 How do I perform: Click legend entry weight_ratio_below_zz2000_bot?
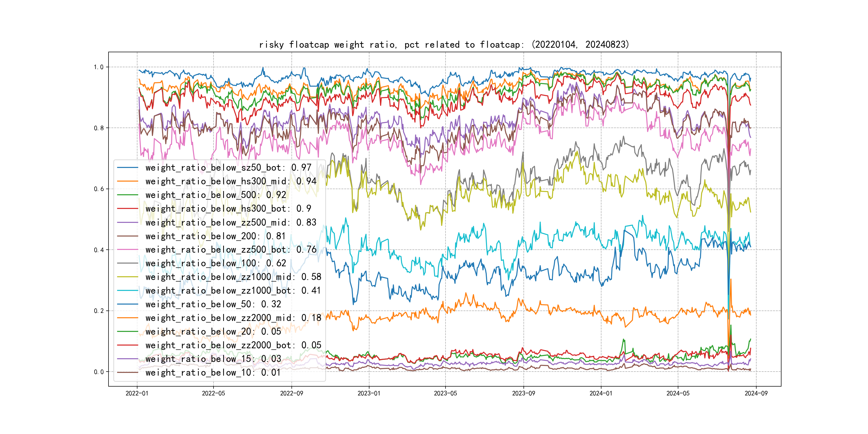233,345
